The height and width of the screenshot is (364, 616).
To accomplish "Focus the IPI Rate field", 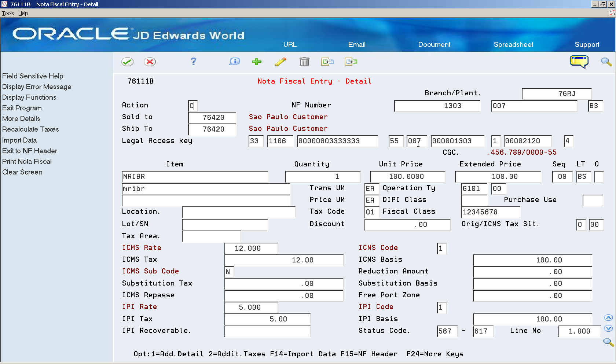I will (x=251, y=308).
